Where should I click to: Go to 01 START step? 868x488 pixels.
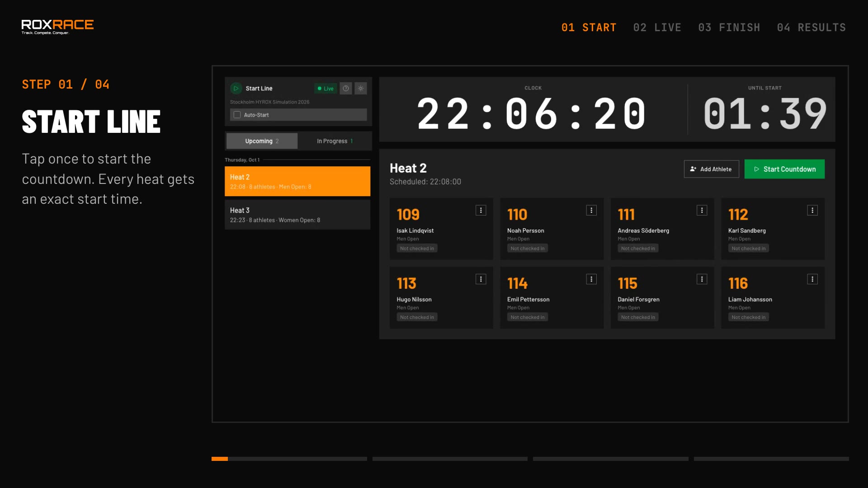(x=589, y=28)
